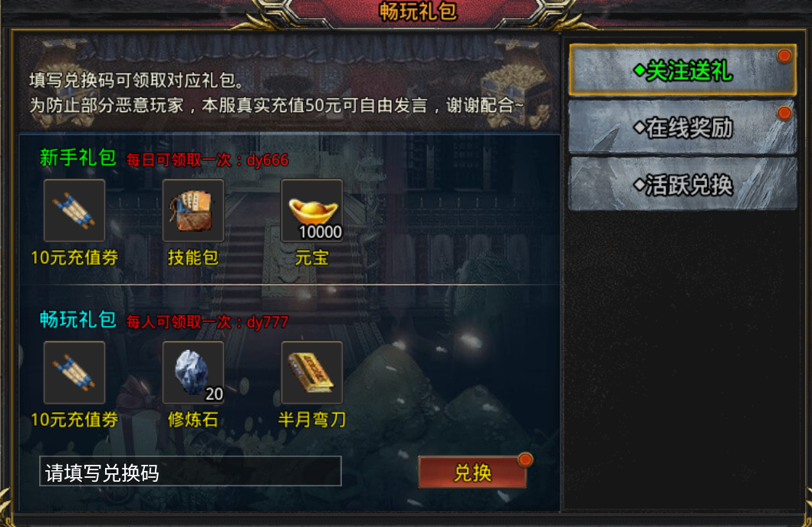The height and width of the screenshot is (527, 812).
Task: Click the 10元充值券 scroll icon in 新手礼包
Action: pos(74,210)
